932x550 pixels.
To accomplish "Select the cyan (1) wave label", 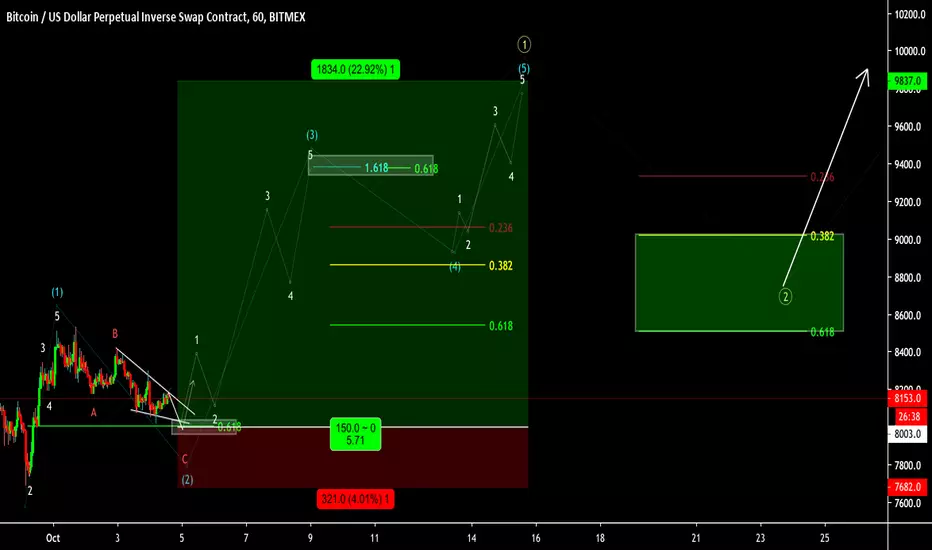I will 57,293.
